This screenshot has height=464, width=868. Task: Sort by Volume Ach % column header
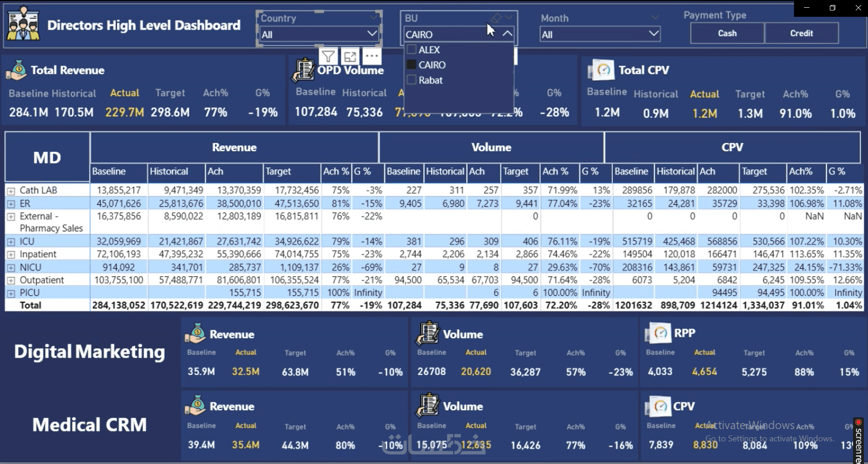pos(560,171)
